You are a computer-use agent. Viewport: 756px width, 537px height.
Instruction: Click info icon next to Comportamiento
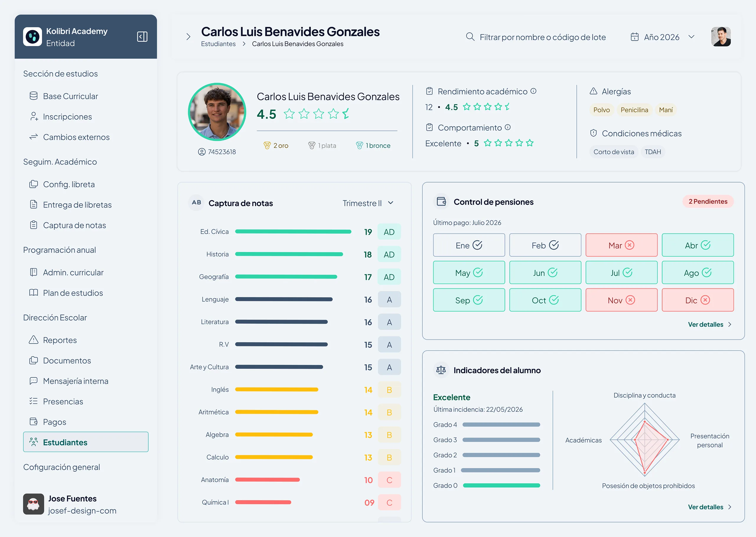pyautogui.click(x=508, y=127)
